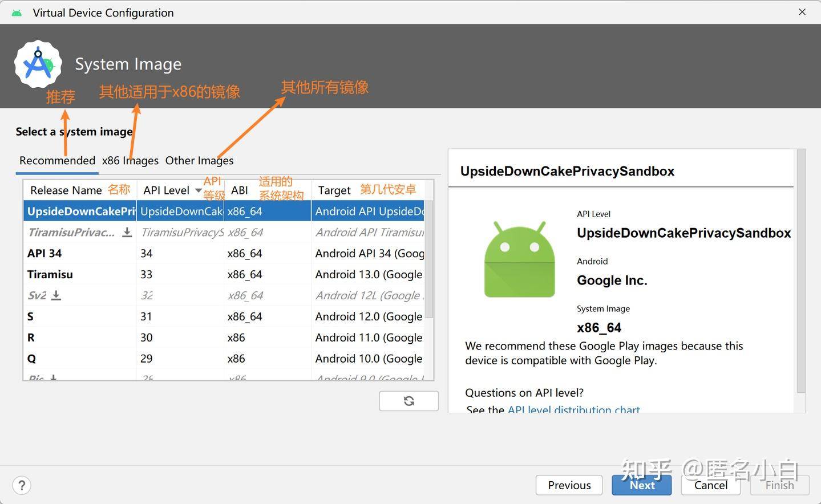This screenshot has height=504, width=821.
Task: Click the x86 ABI cell in R row
Action: tap(236, 338)
